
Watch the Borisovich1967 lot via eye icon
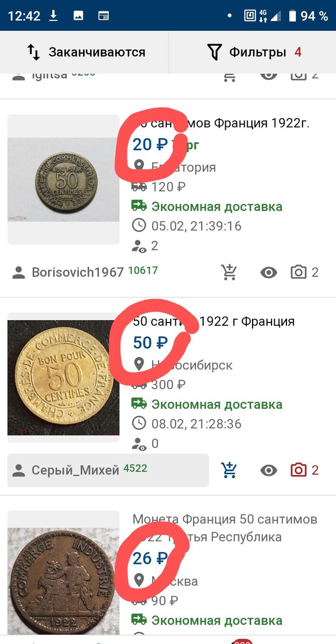269,273
